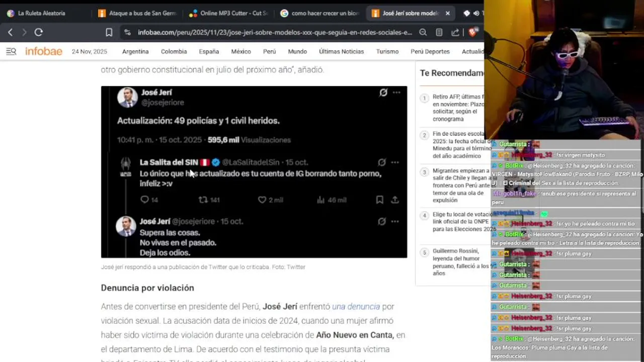Go back to the previous page
The height and width of the screenshot is (362, 644).
click(x=11, y=32)
